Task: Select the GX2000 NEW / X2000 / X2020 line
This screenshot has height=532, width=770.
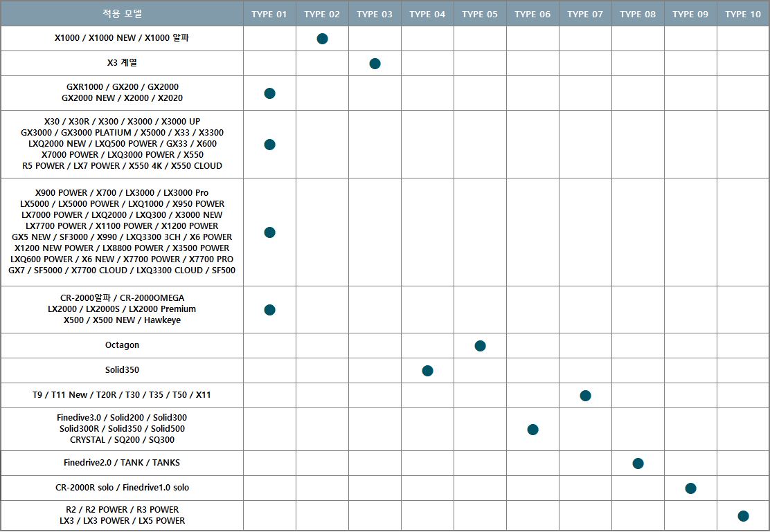Action: (123, 98)
